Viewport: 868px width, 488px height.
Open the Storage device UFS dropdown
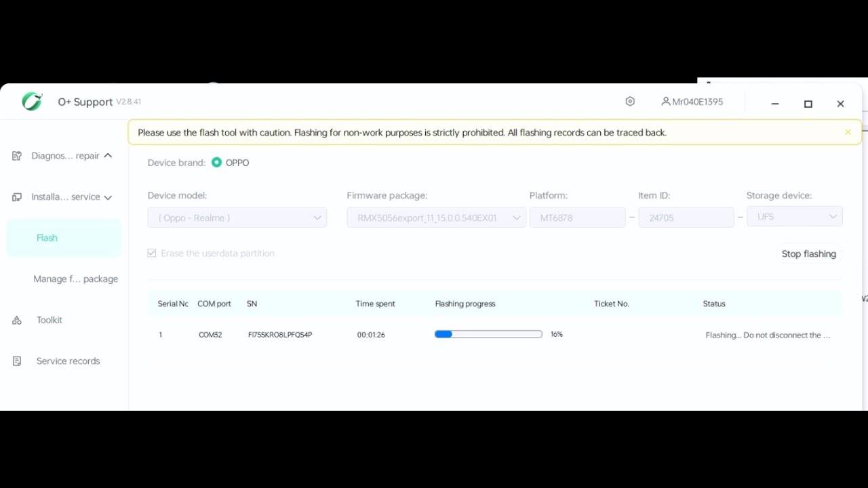click(794, 217)
